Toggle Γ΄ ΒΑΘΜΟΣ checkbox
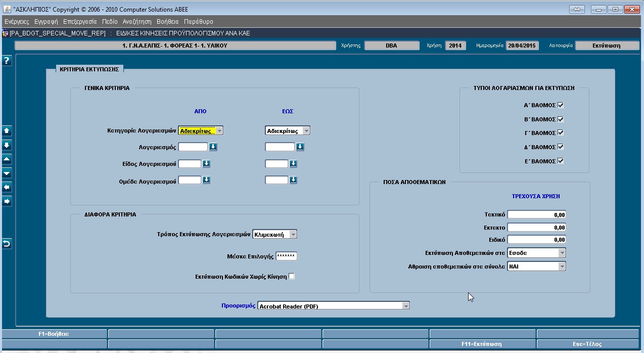 click(561, 133)
